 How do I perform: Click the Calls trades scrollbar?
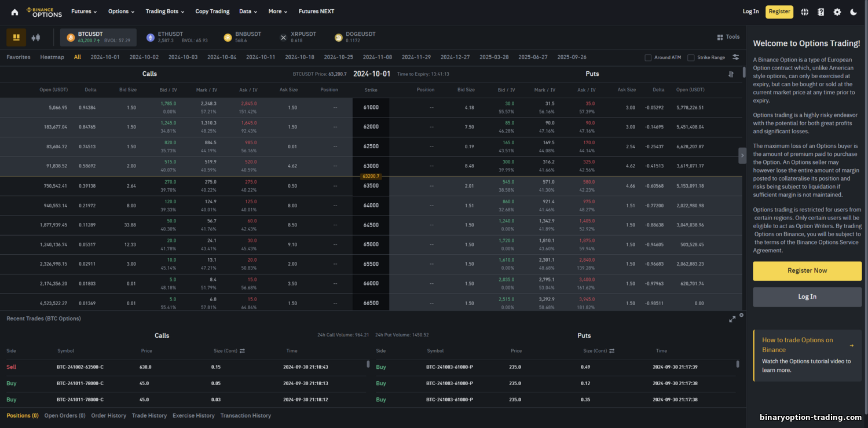coord(368,364)
